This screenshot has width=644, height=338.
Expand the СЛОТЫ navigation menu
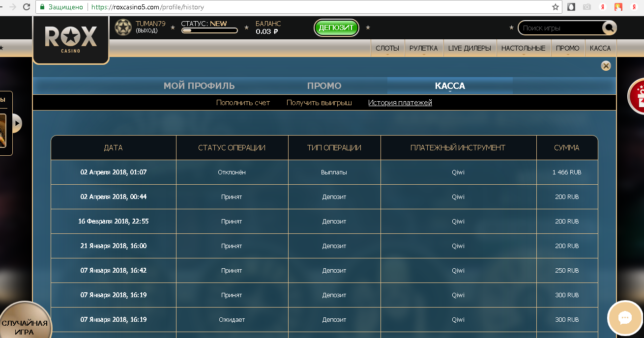click(387, 48)
